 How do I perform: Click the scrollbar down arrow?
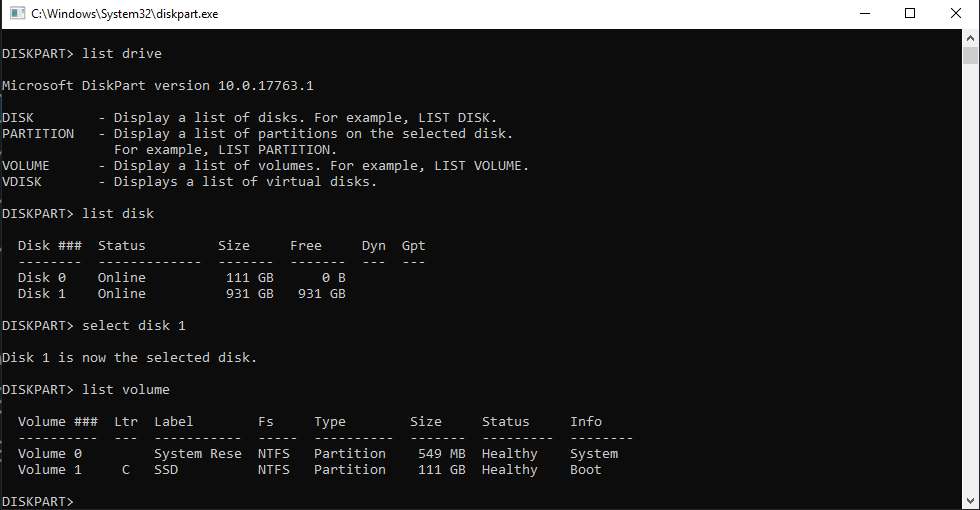click(x=970, y=501)
